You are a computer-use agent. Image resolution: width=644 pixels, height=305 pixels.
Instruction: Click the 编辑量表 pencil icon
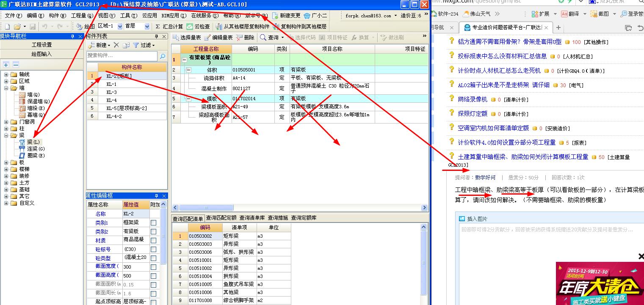click(x=208, y=37)
